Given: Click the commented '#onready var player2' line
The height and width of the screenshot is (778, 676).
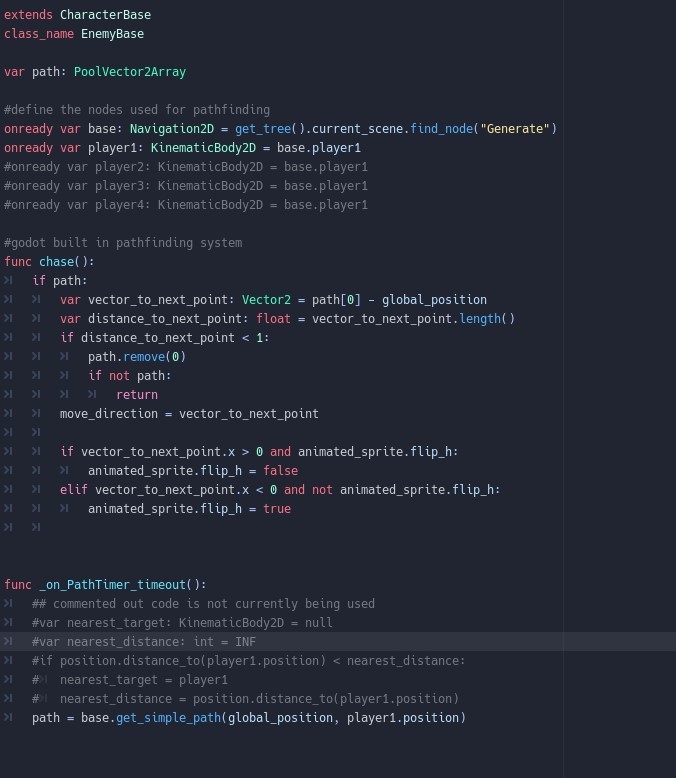Looking at the screenshot, I should pos(186,167).
